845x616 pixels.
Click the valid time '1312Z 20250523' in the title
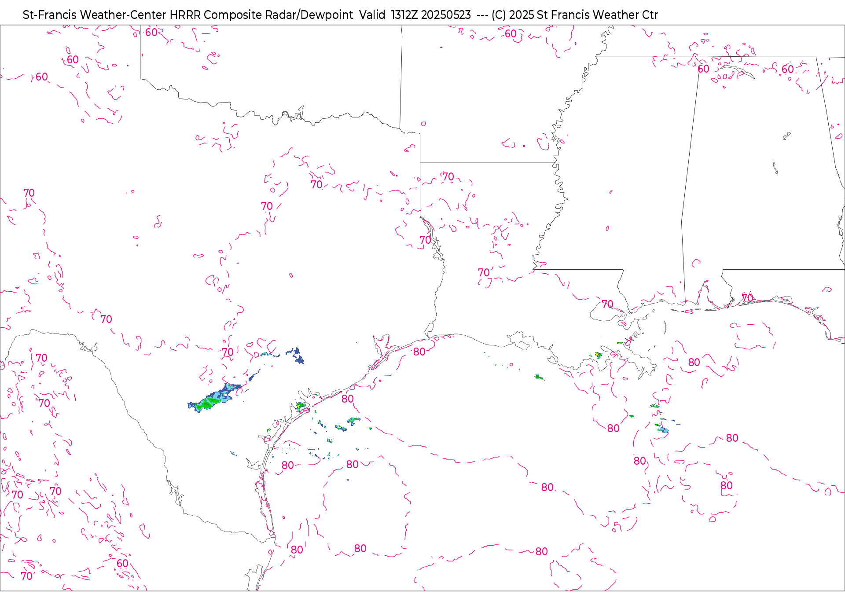(431, 15)
